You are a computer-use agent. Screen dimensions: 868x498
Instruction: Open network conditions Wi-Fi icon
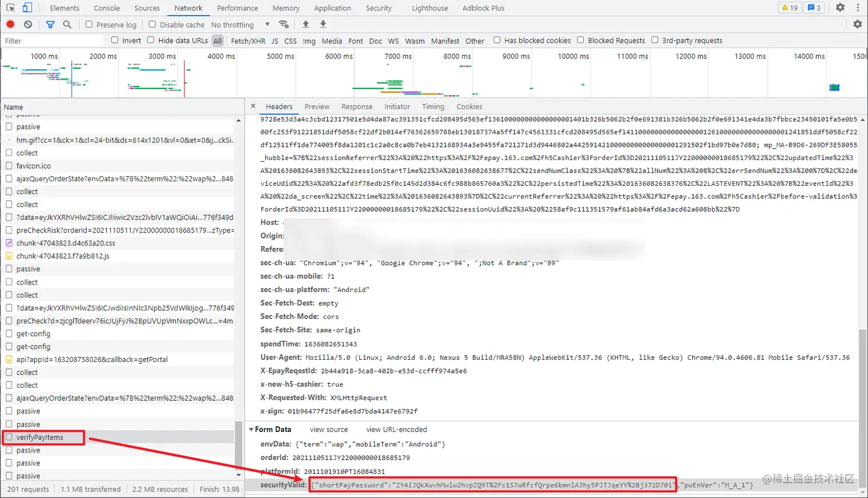tap(284, 25)
